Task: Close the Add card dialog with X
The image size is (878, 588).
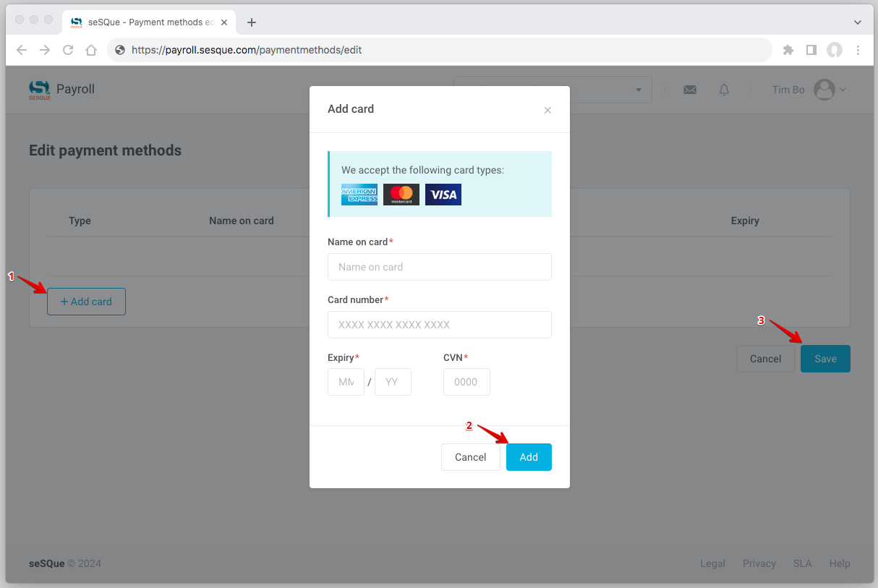Action: coord(547,111)
